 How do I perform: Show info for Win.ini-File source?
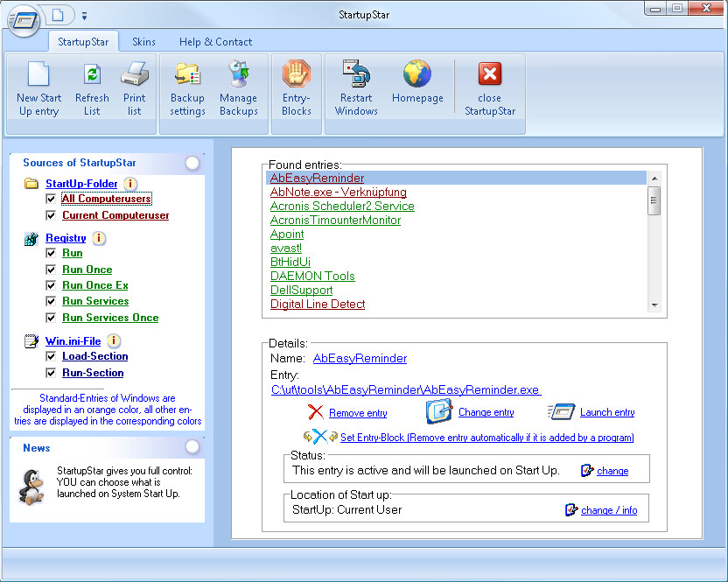113,341
